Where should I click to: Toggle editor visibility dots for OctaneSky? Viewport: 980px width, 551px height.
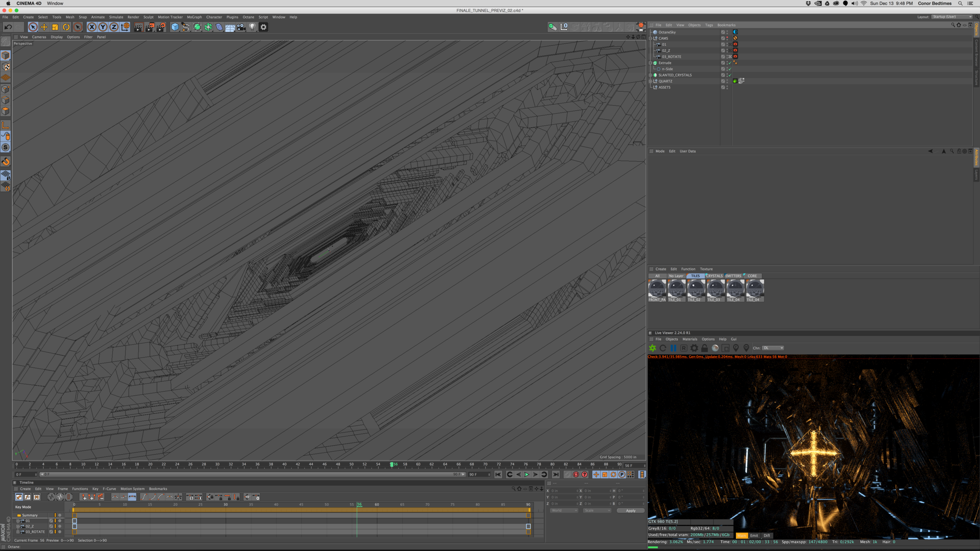pyautogui.click(x=727, y=32)
